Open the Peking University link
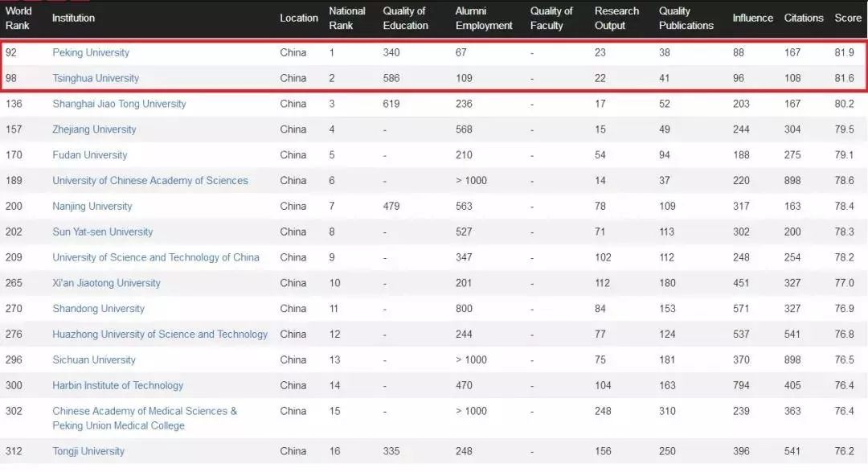 tap(91, 52)
